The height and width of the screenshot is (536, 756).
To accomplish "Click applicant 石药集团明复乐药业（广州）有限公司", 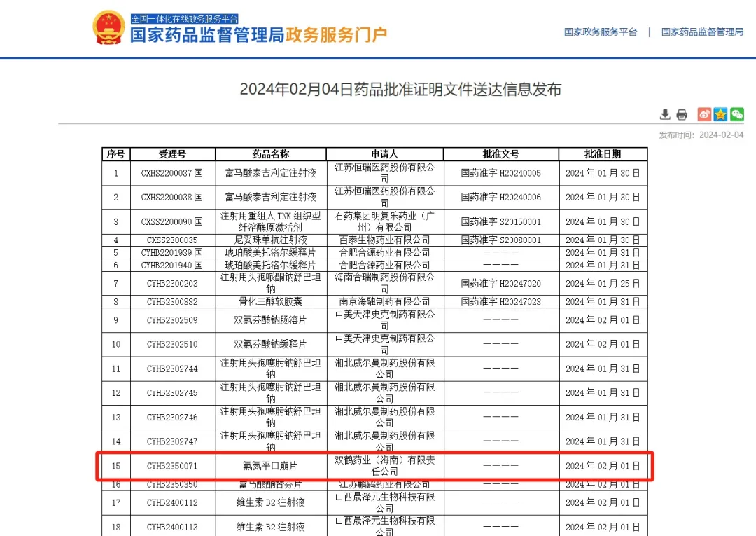I will [x=385, y=221].
